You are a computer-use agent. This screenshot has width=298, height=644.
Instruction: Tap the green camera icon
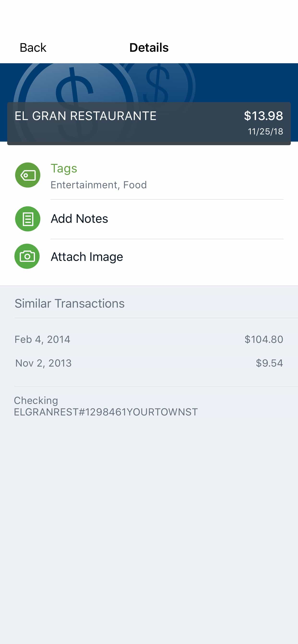point(27,256)
